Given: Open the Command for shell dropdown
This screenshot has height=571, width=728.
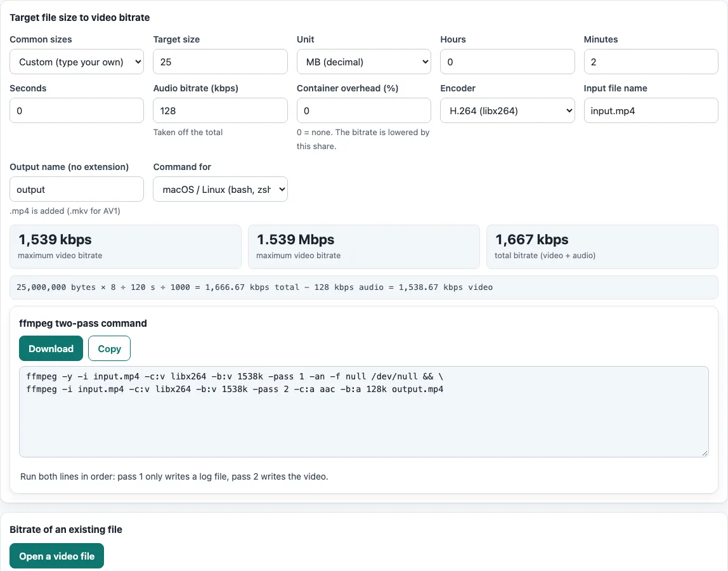Looking at the screenshot, I should [x=220, y=189].
